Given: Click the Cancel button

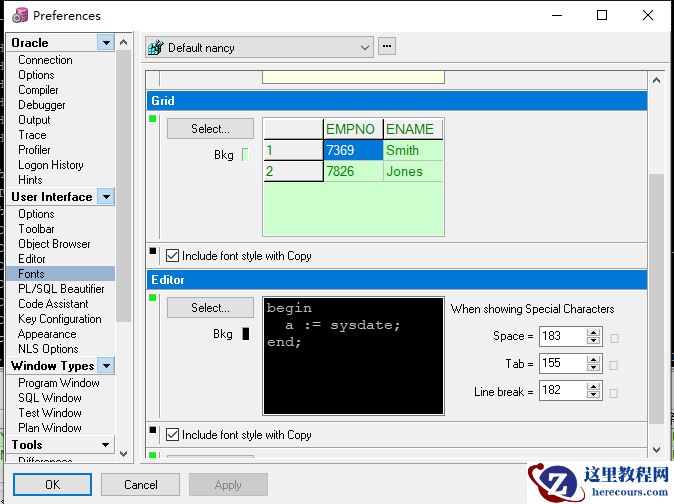Looking at the screenshot, I should 141,485.
